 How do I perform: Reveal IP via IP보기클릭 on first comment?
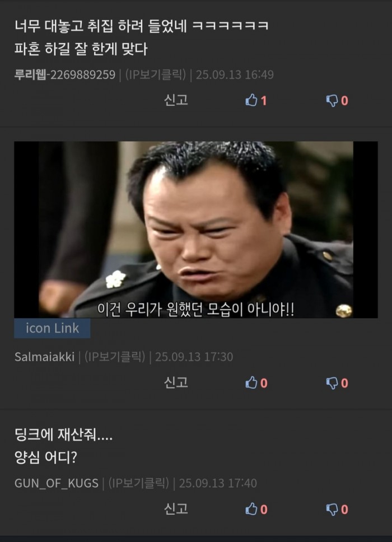coord(156,74)
